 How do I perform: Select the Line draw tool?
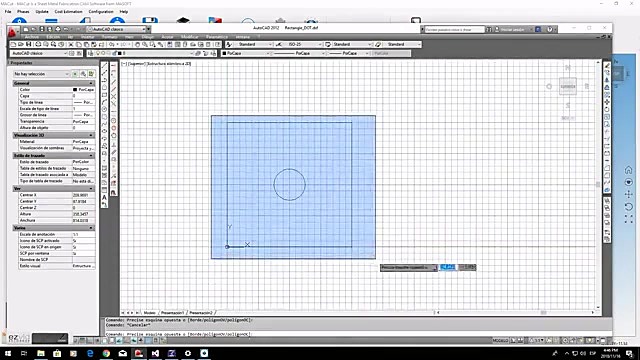coord(105,66)
